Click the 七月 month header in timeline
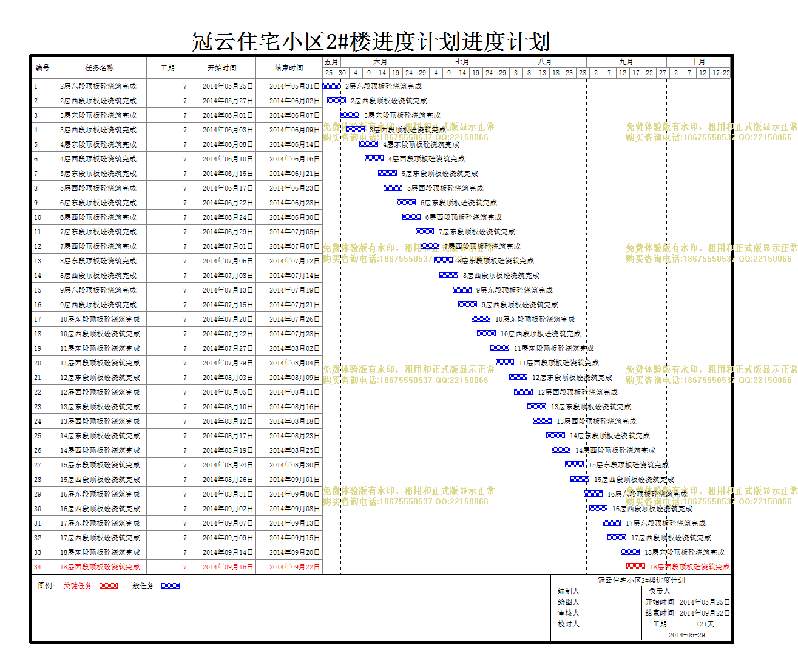Screen dimensions: 798x672 point(462,62)
